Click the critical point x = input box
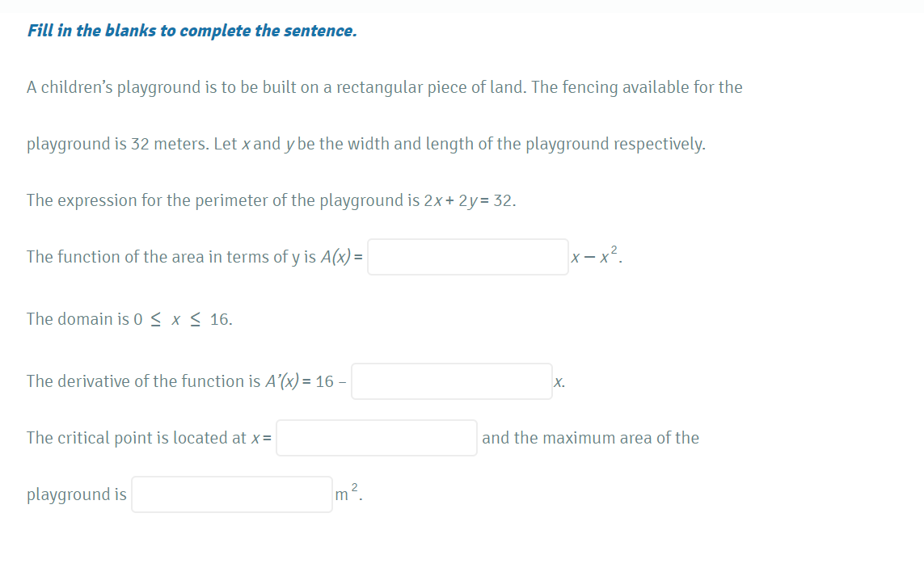This screenshot has height=572, width=924. pos(376,437)
